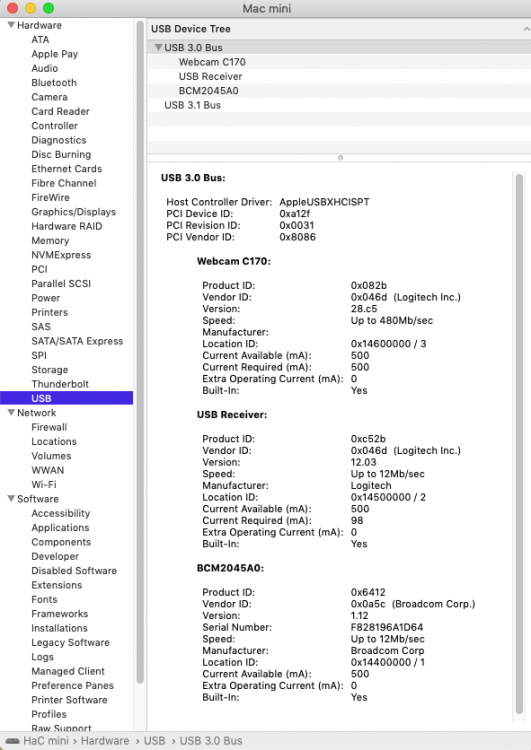Open Ethernet Cards entry
The height and width of the screenshot is (750, 531).
point(66,169)
